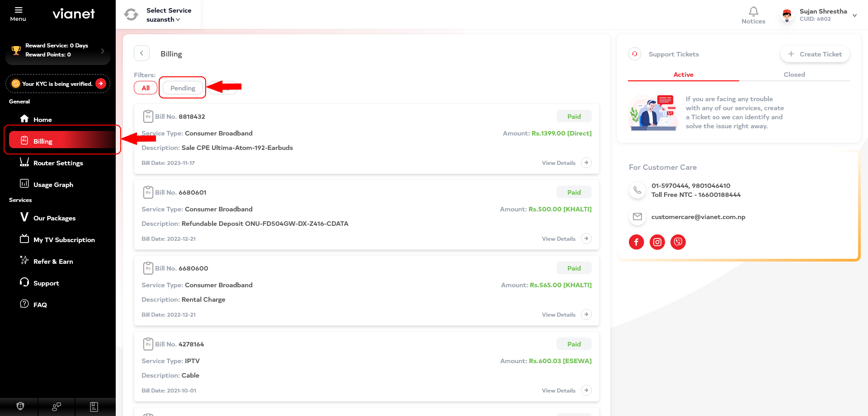Go back using the Billing back chevron
This screenshot has width=868, height=416.
[x=142, y=53]
